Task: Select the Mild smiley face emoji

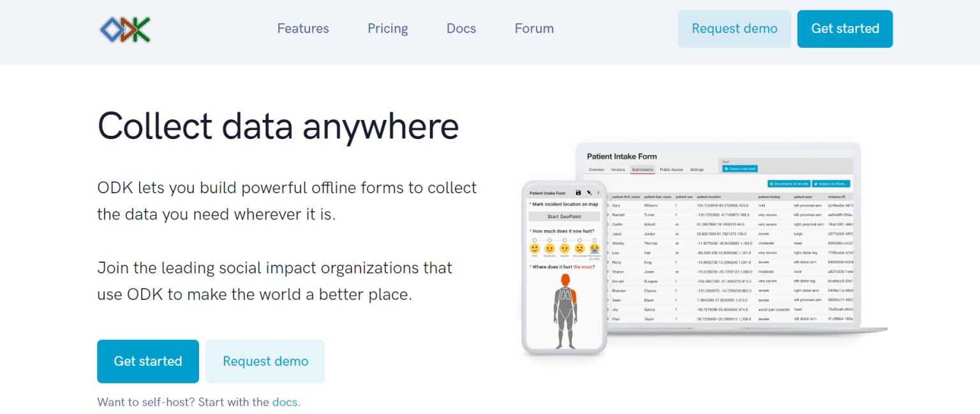Action: (x=535, y=248)
